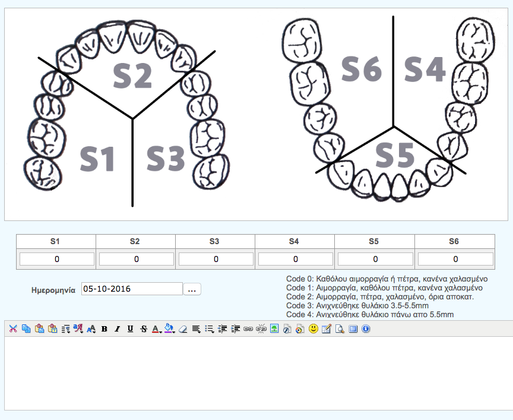Click the Copy icon in editor toolbar
Image resolution: width=513 pixels, height=420 pixels.
click(x=26, y=329)
